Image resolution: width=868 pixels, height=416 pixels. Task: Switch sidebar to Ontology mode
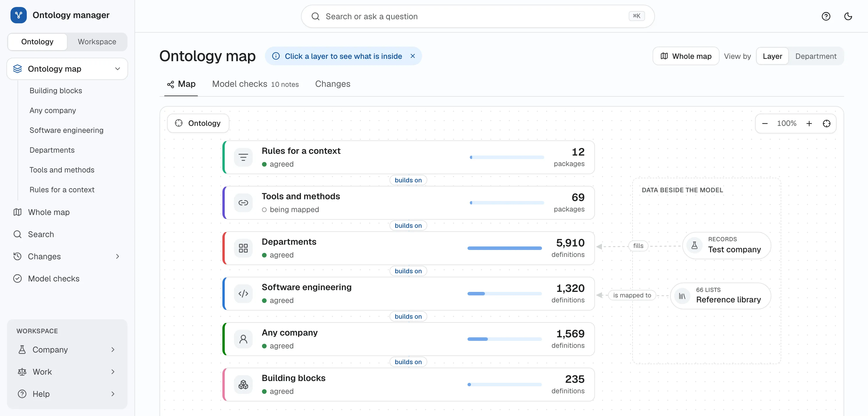(37, 42)
